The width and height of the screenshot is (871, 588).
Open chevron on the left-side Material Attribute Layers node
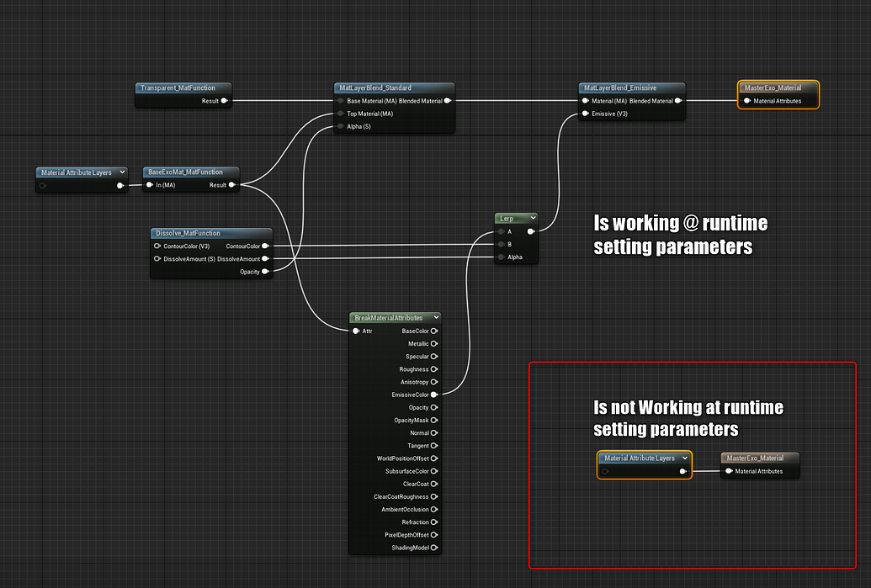tap(123, 172)
